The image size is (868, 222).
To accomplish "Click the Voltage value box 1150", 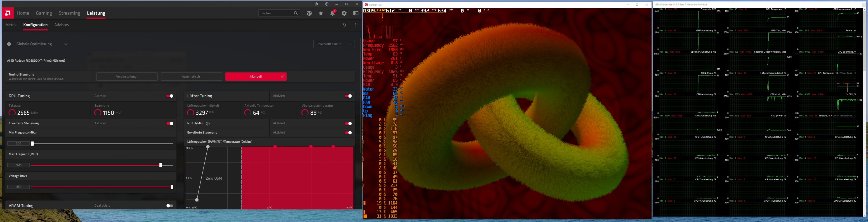I will 19,187.
